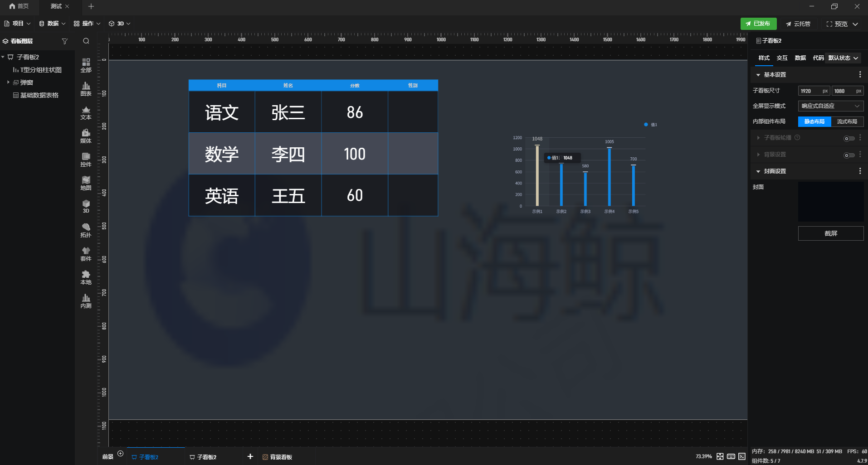Collapse the 基本设置 section

(758, 75)
